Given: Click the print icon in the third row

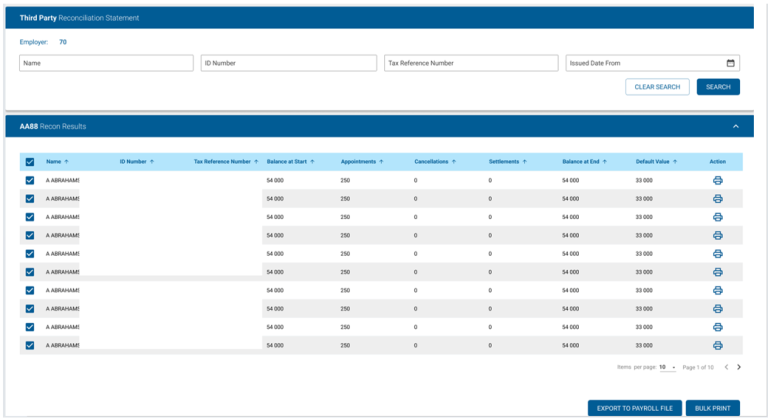Looking at the screenshot, I should (x=718, y=217).
